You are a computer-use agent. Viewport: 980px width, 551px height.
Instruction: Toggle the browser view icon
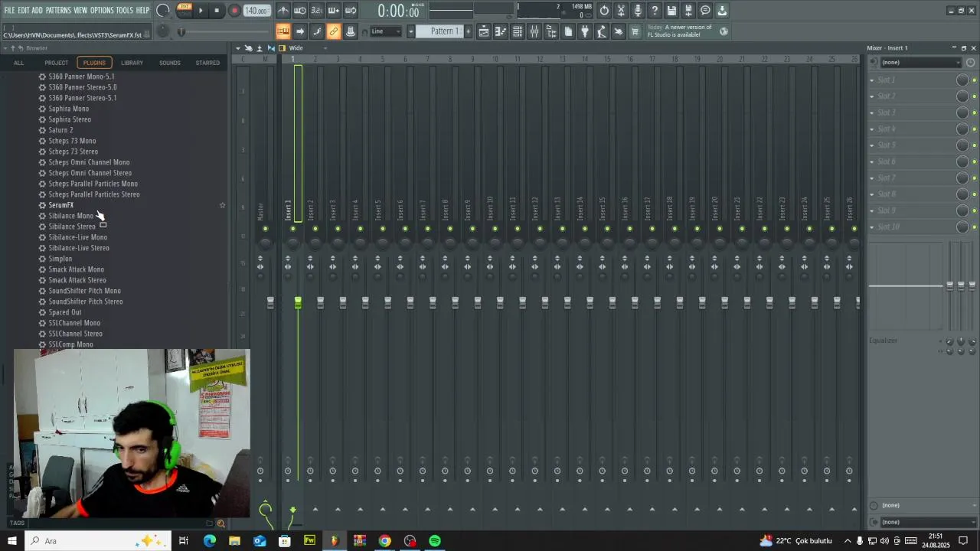click(x=551, y=31)
